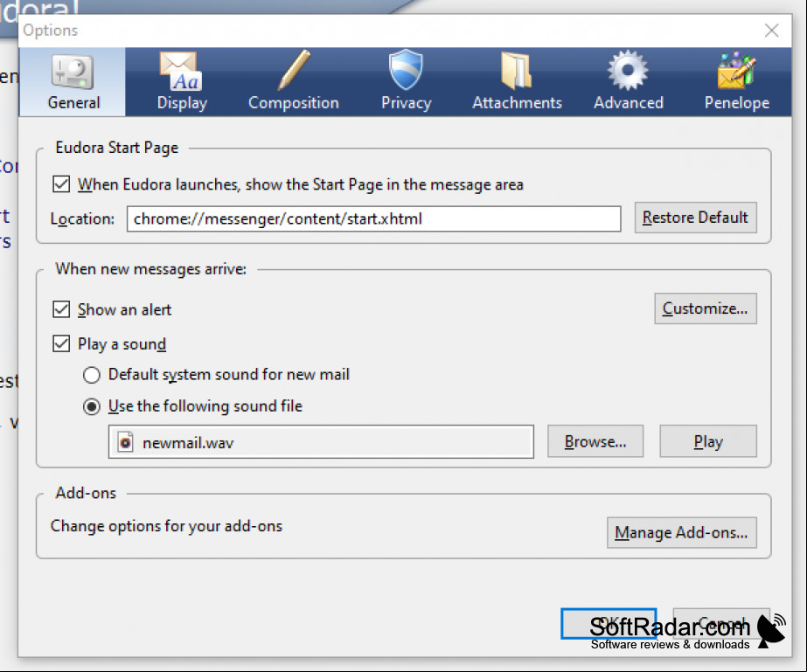Image resolution: width=807 pixels, height=672 pixels.
Task: Click the 'When new messages arrive:' heading
Action: point(150,268)
